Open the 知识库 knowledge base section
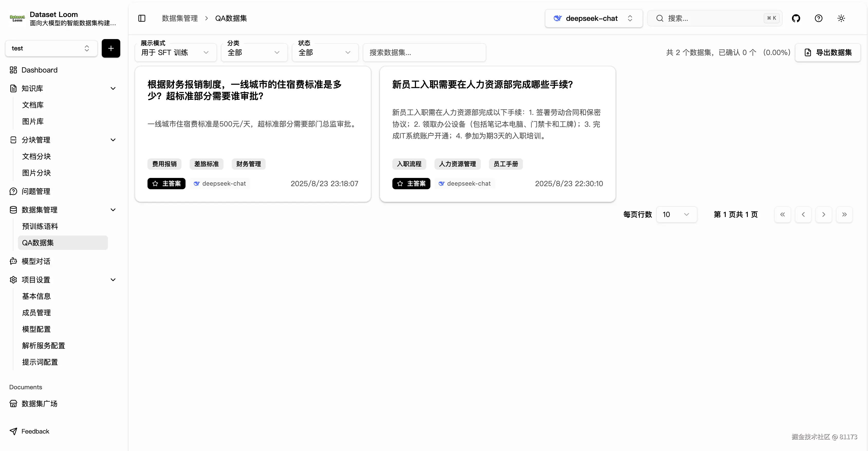Viewport: 868px width, 451px height. coord(33,88)
